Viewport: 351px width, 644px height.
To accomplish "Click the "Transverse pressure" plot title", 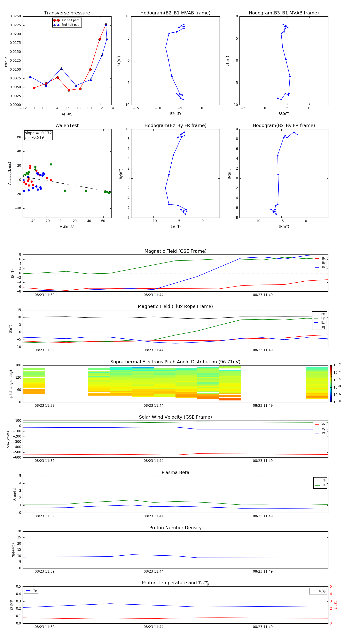I will pos(67,13).
